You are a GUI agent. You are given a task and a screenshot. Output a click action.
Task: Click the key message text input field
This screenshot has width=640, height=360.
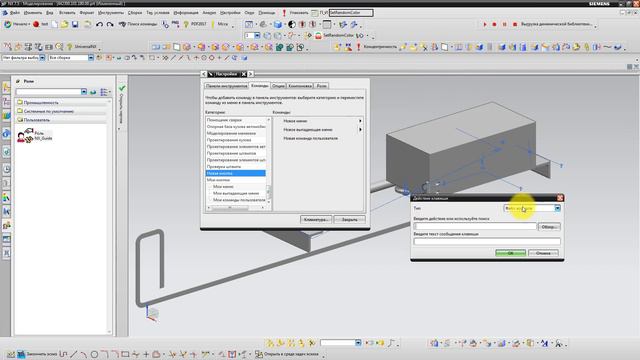pos(487,242)
